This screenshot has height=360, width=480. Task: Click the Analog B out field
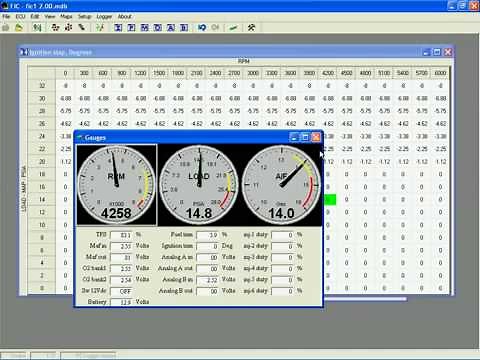click(208, 291)
